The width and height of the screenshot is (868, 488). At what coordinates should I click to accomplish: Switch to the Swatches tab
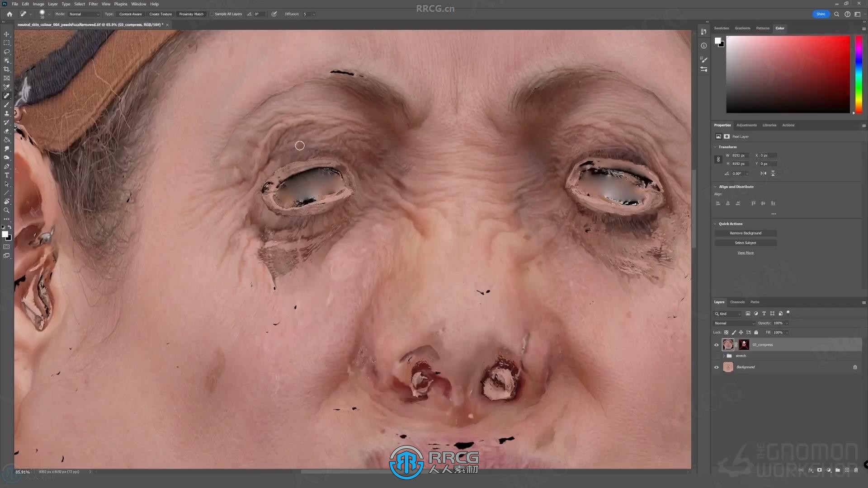721,28
